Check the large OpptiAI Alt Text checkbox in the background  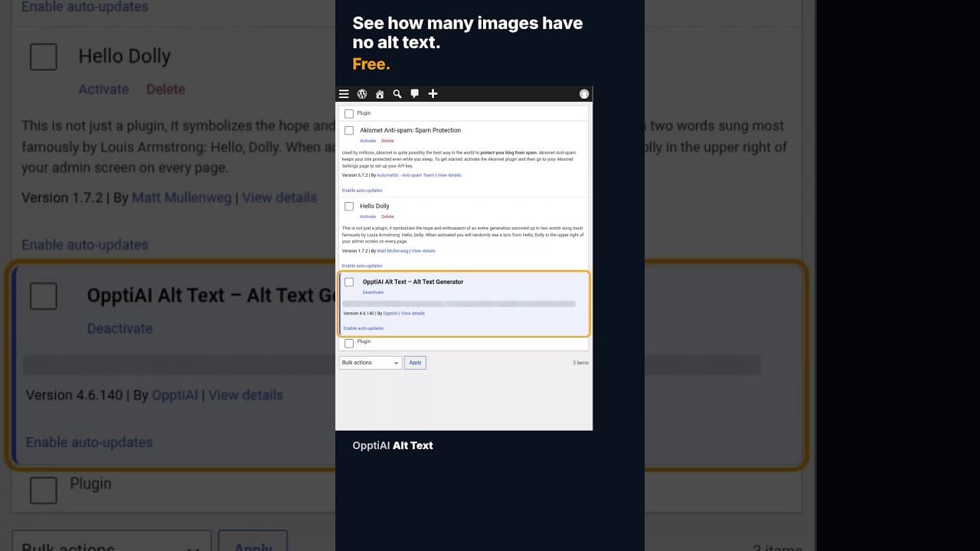(x=44, y=296)
